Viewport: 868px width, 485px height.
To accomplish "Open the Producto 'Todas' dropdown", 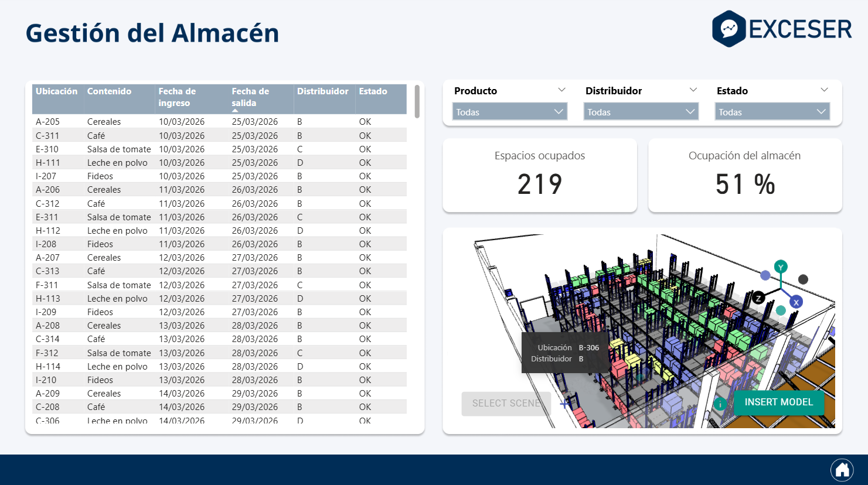I will click(x=509, y=111).
